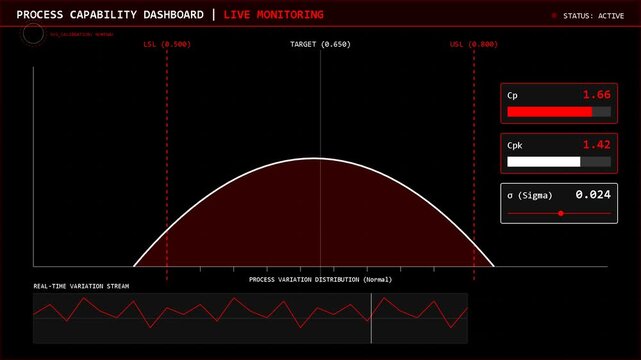Click the 'σ (Sigma)' label
The height and width of the screenshot is (360, 641).
pyautogui.click(x=530, y=195)
